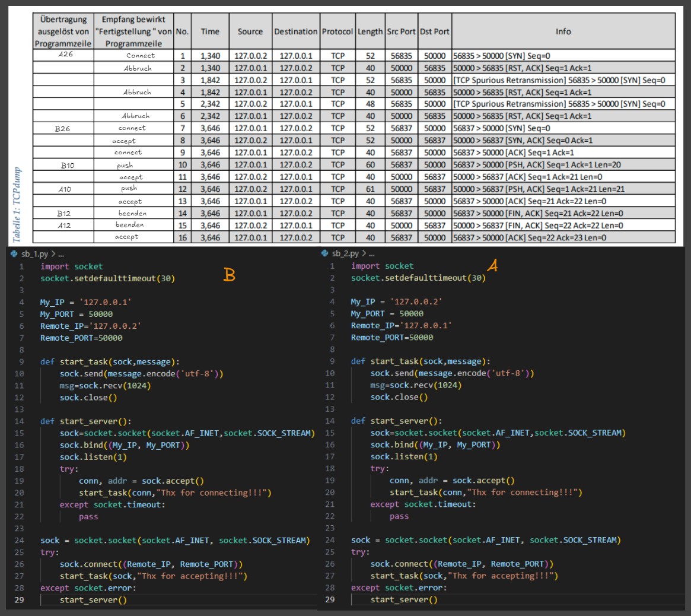Click the Python file icon beside sb_1.py

[14, 254]
